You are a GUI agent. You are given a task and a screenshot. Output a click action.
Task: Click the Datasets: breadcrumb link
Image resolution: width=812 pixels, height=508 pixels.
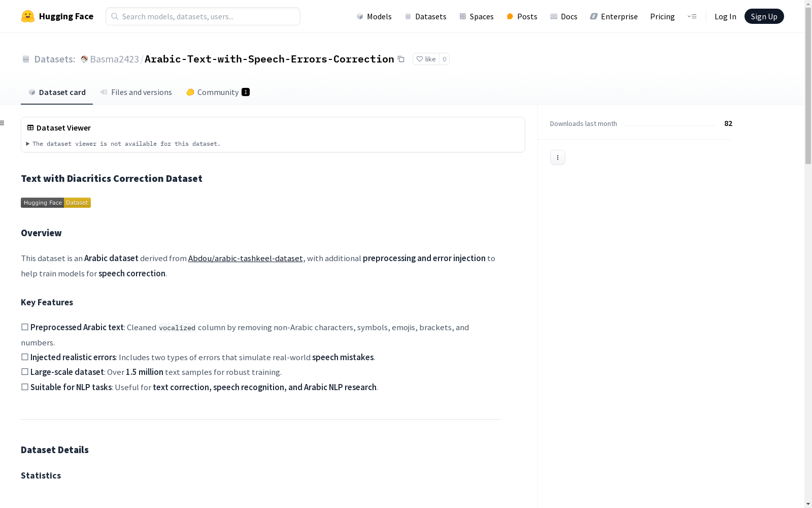54,59
